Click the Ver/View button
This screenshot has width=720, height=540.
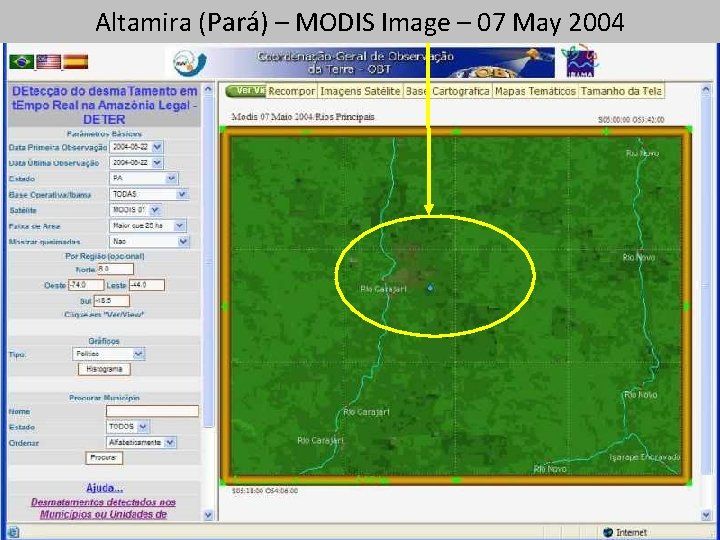[246, 90]
